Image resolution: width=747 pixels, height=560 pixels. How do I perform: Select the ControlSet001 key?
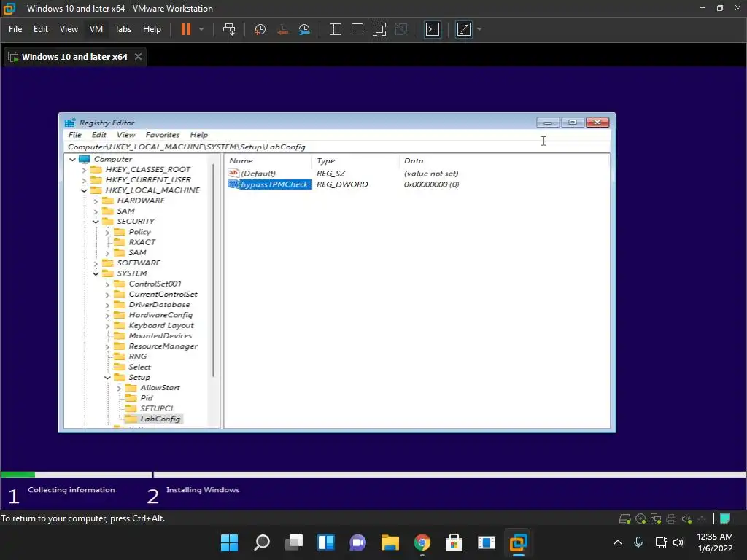(155, 284)
